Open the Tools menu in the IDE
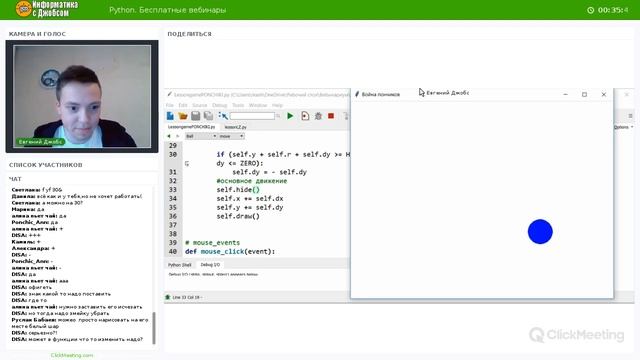Image resolution: width=640 pixels, height=360 pixels. coord(238,105)
